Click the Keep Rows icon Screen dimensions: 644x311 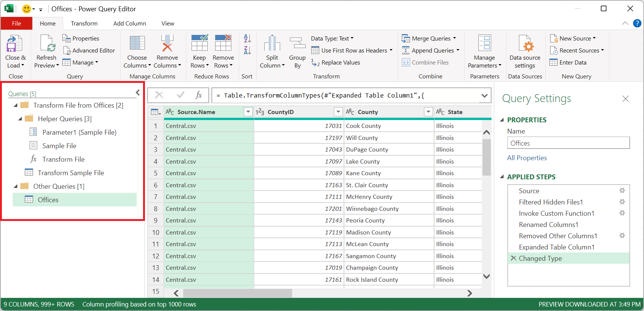[x=199, y=43]
